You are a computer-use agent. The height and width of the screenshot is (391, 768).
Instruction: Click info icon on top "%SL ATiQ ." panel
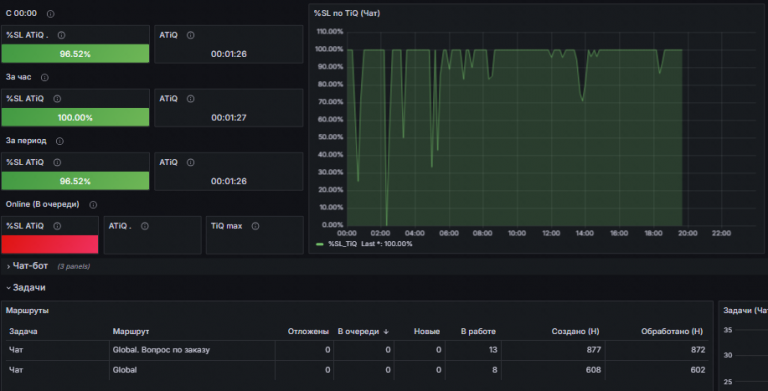point(61,35)
